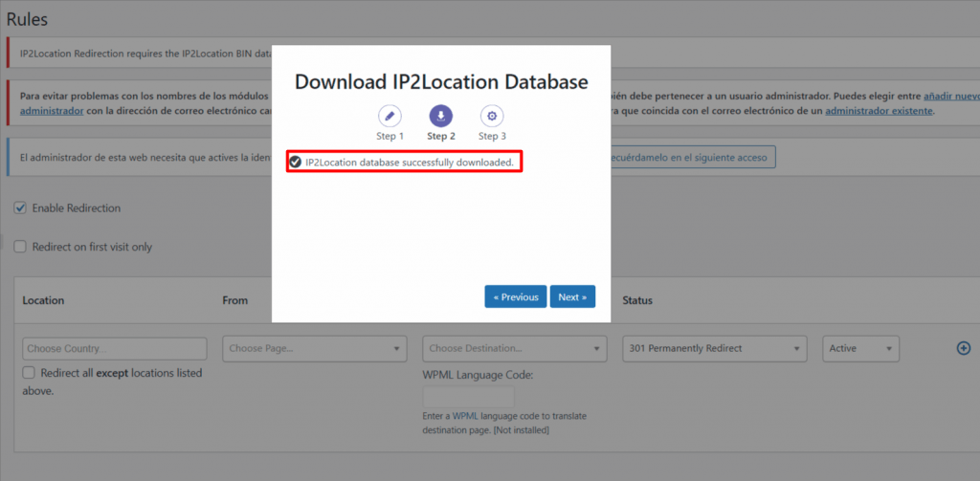Click the Choose Country input field
Image resolution: width=980 pixels, height=481 pixels.
(115, 349)
